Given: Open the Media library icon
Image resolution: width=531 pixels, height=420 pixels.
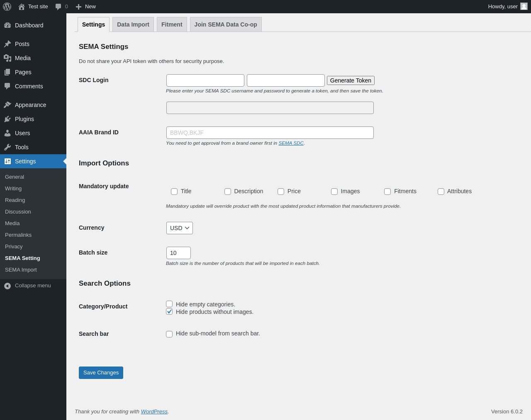Looking at the screenshot, I should [7, 58].
